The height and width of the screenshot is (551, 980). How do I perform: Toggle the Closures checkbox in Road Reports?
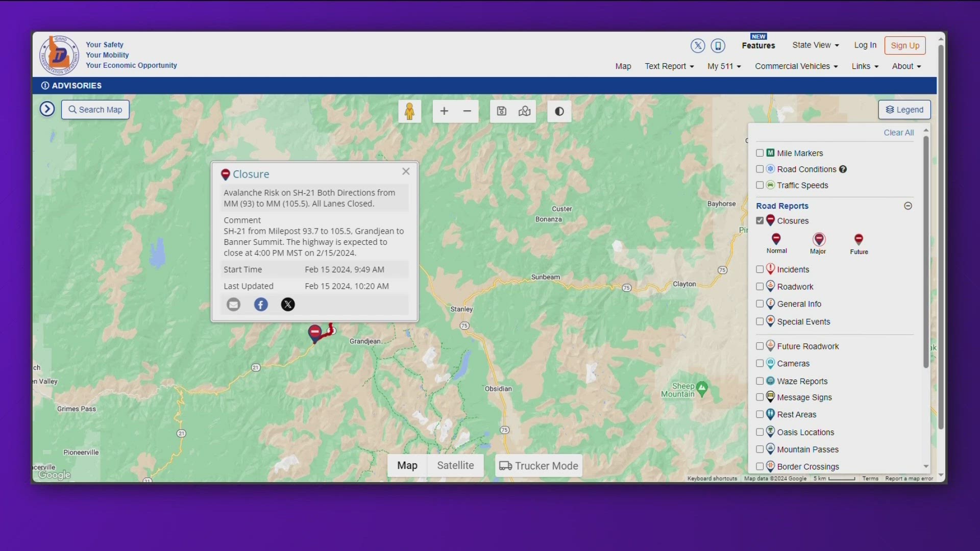pos(759,220)
